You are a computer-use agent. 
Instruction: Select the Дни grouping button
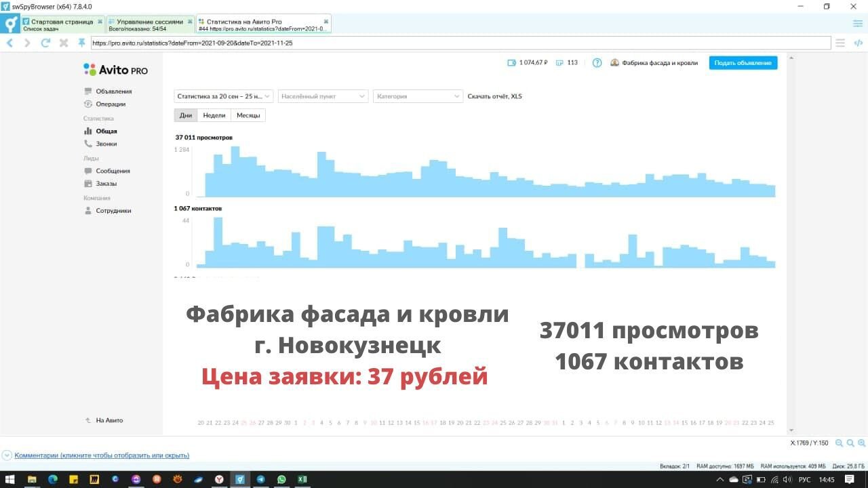[x=186, y=115]
